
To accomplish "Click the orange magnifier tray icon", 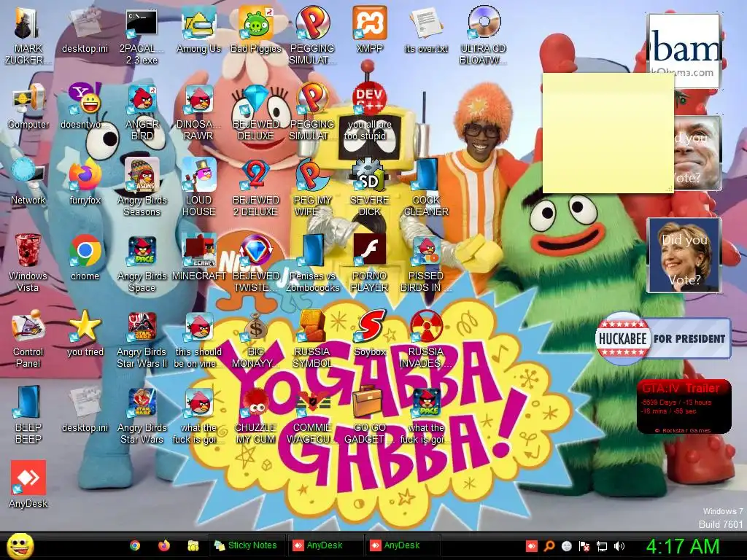I will [549, 546].
